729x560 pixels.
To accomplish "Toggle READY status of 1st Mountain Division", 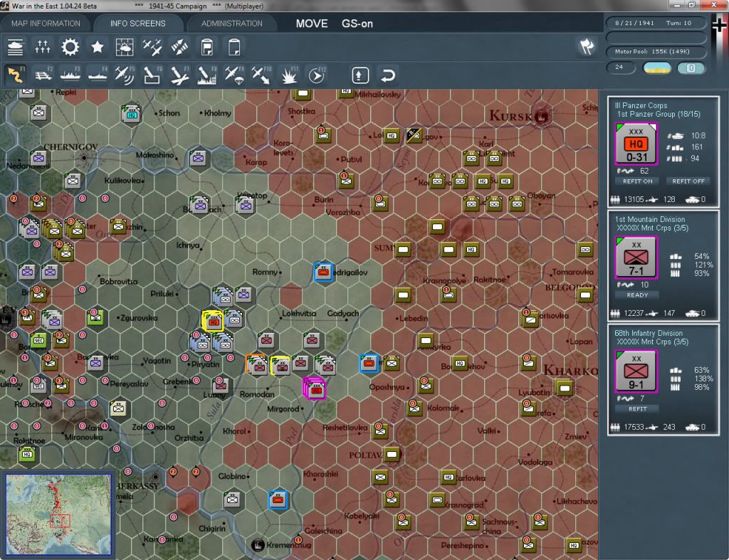I will pyautogui.click(x=637, y=295).
